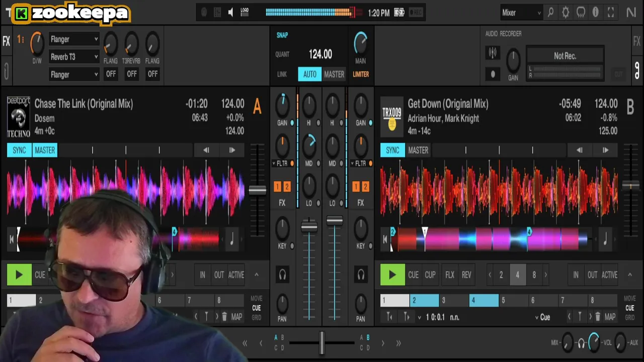The height and width of the screenshot is (362, 644).
Task: Click FLX flux mode on deck B
Action: click(x=450, y=275)
